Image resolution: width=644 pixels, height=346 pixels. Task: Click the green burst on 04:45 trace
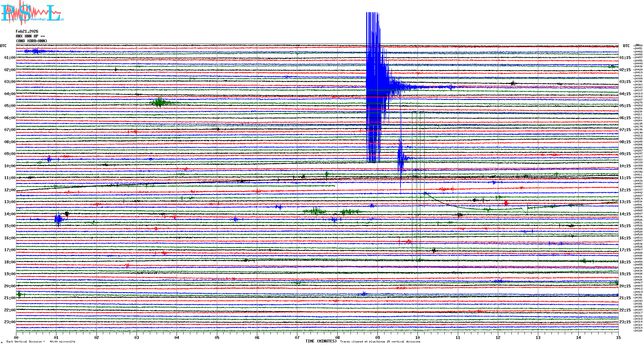click(x=159, y=103)
